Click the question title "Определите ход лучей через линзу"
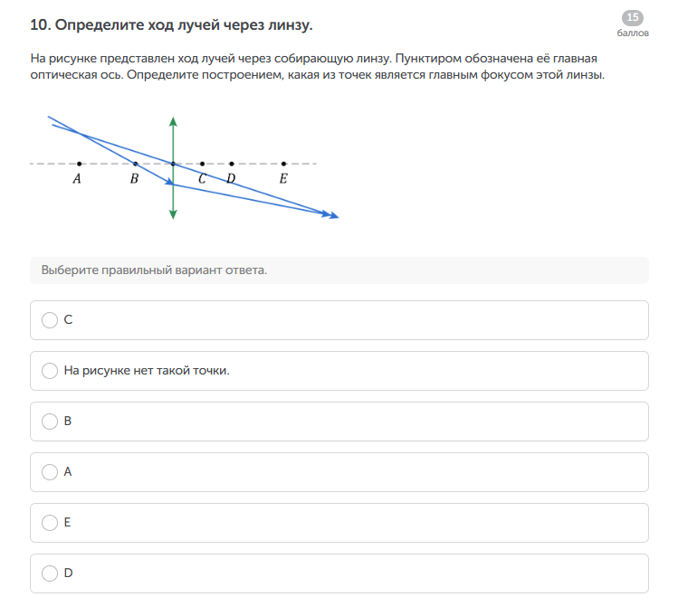The width and height of the screenshot is (678, 616). pos(172,24)
